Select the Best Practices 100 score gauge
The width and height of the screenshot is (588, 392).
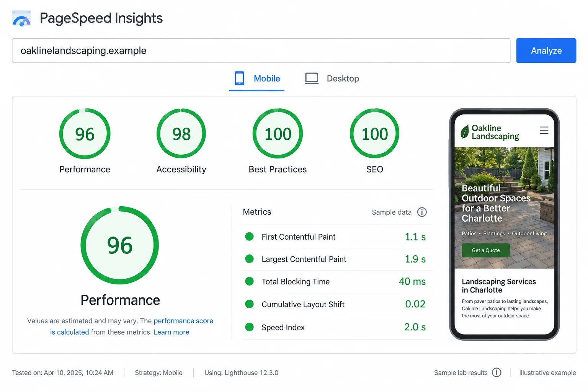pos(278,134)
